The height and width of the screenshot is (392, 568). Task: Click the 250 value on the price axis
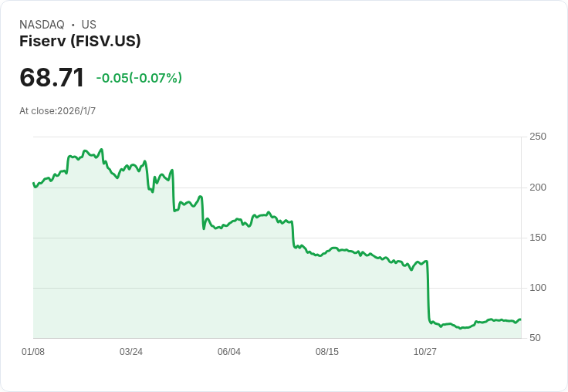click(538, 137)
